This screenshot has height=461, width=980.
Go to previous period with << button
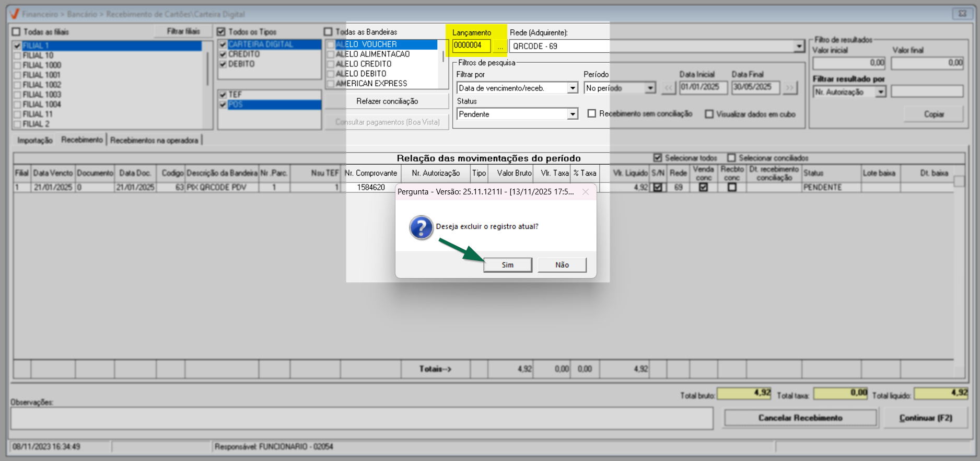click(669, 88)
